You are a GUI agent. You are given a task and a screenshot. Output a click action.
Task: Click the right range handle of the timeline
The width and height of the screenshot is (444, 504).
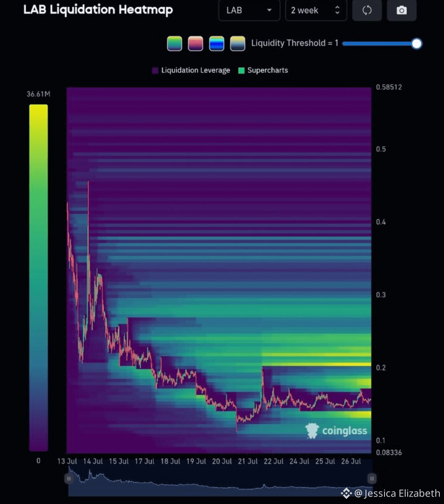pyautogui.click(x=372, y=479)
